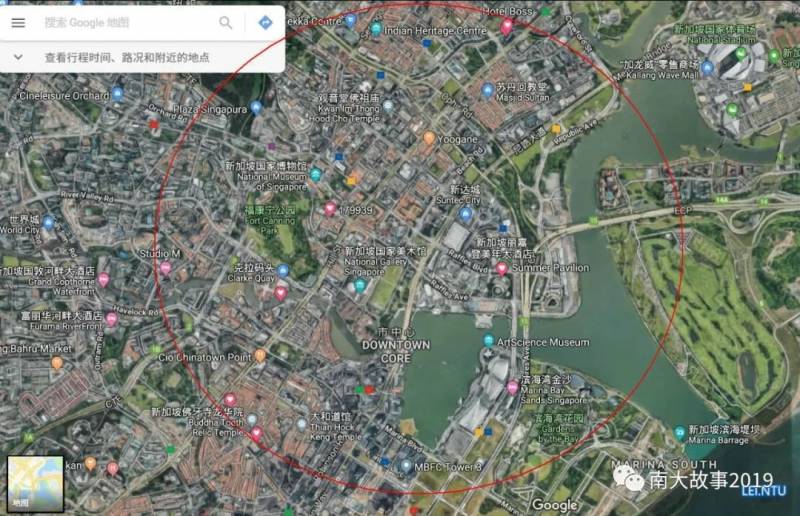800x516 pixels.
Task: Select the Marina Barrage marker
Action: (680, 433)
